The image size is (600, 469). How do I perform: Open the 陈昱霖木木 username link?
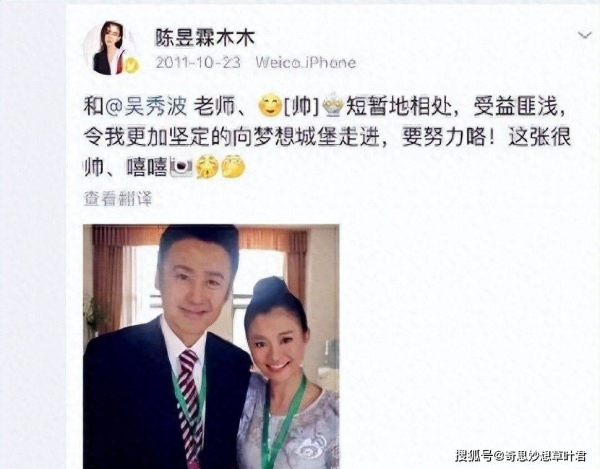tap(204, 38)
